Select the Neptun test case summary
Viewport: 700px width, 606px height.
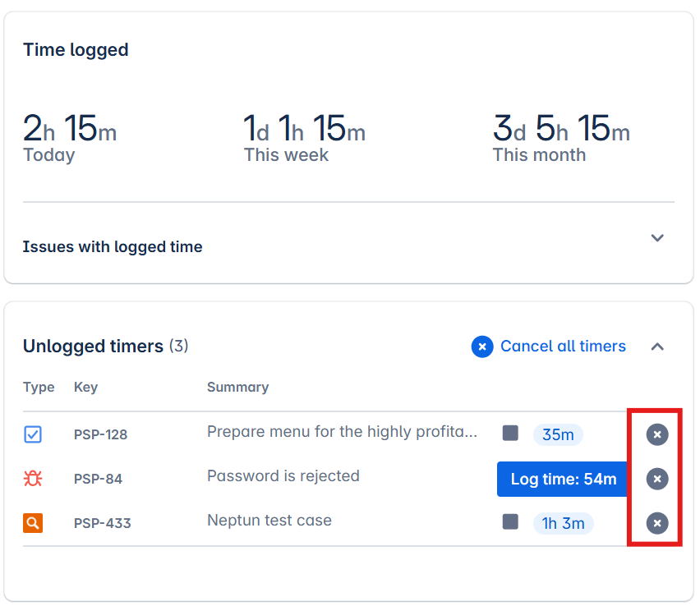point(269,520)
